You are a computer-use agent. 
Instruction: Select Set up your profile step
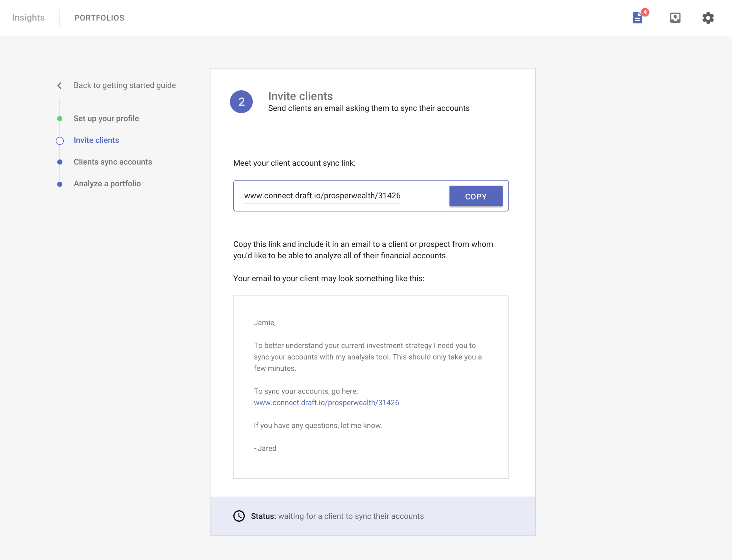pyautogui.click(x=106, y=118)
